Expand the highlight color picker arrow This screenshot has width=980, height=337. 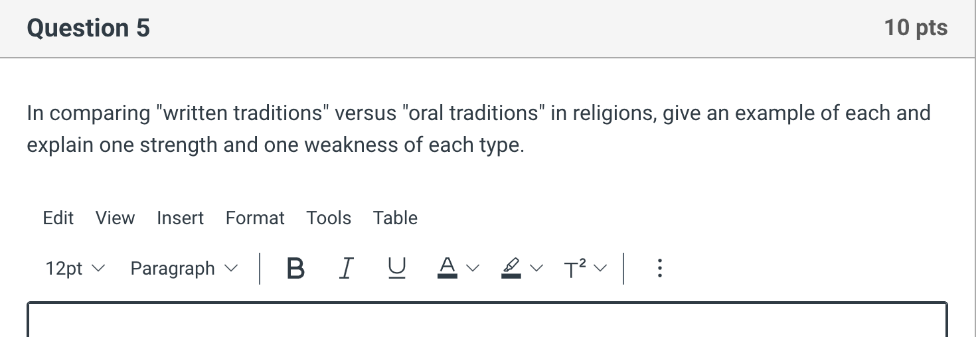click(536, 269)
